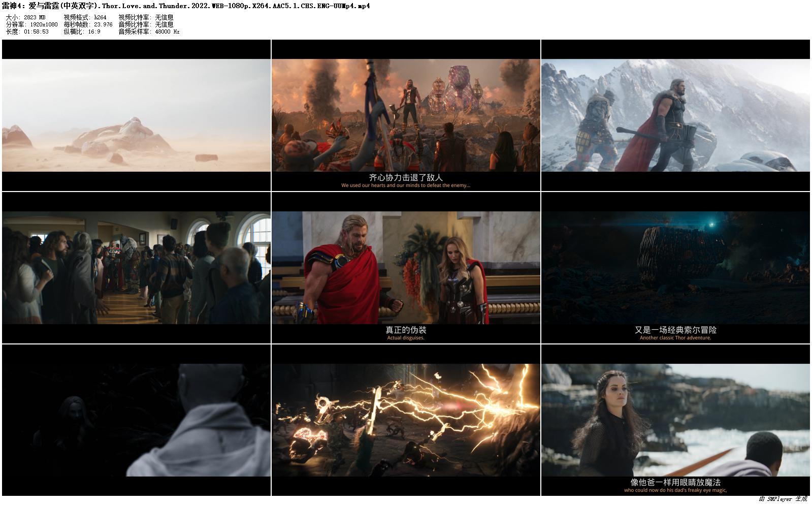
Task: Click the '每秒帧数: 23.976' frame rate text
Action: tap(88, 24)
